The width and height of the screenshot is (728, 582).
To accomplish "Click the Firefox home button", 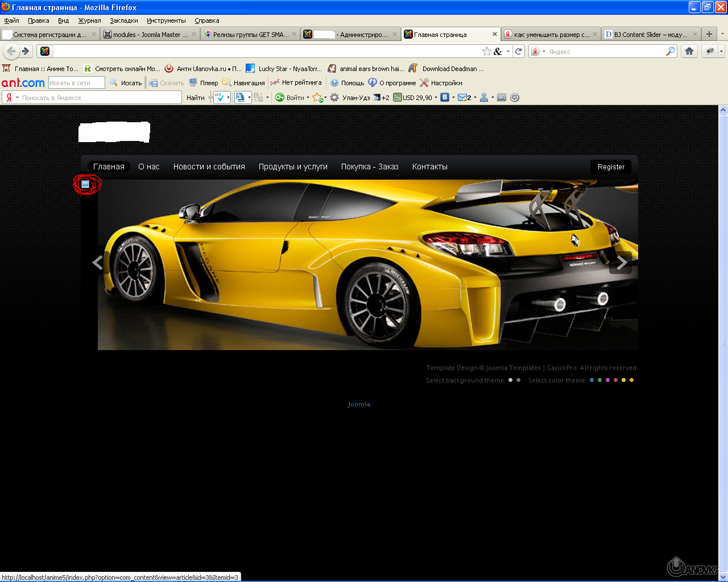I will tap(689, 51).
